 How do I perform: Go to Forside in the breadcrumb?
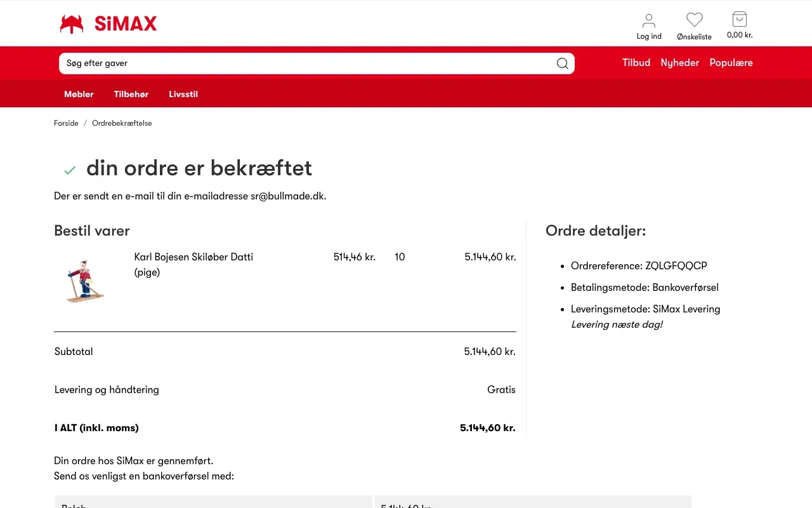tap(66, 123)
